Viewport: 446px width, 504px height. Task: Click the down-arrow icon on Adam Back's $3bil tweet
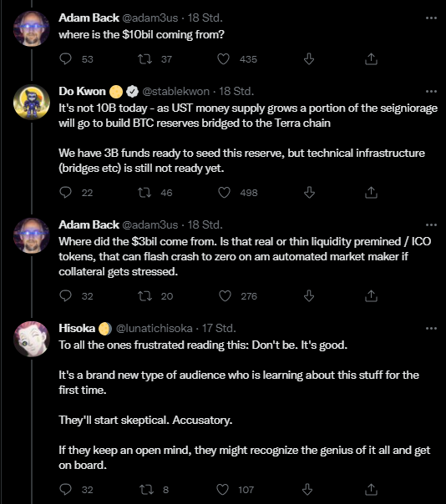pyautogui.click(x=309, y=295)
